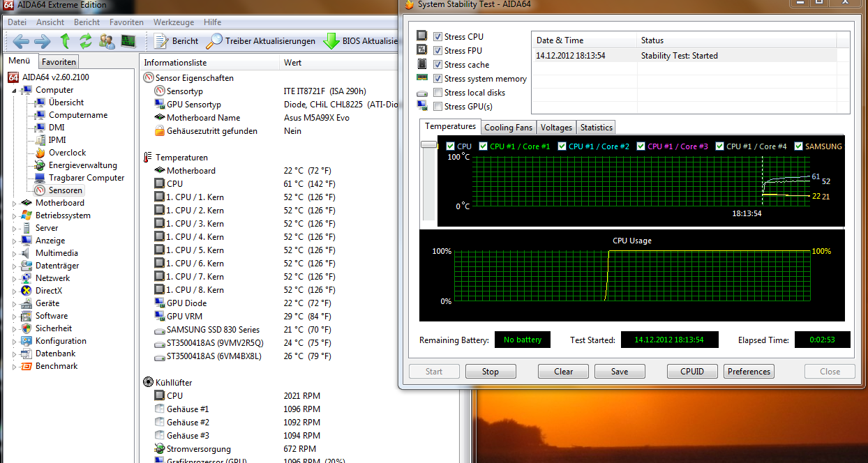Open the Werkzeuge menu

tap(174, 22)
